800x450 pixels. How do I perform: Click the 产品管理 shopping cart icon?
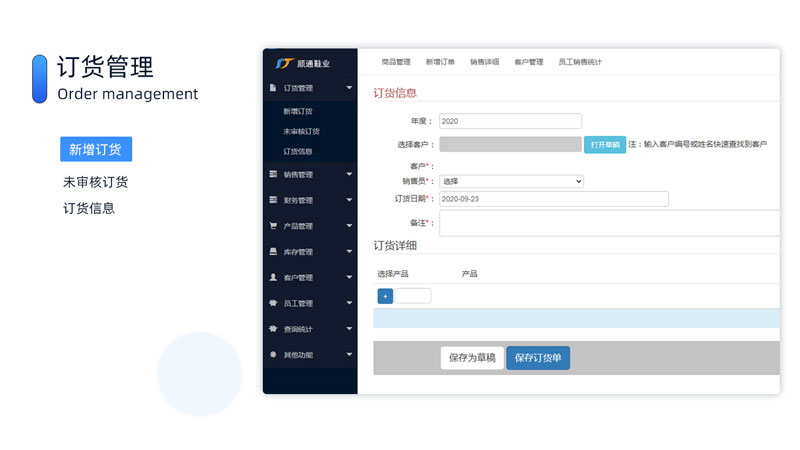(273, 226)
